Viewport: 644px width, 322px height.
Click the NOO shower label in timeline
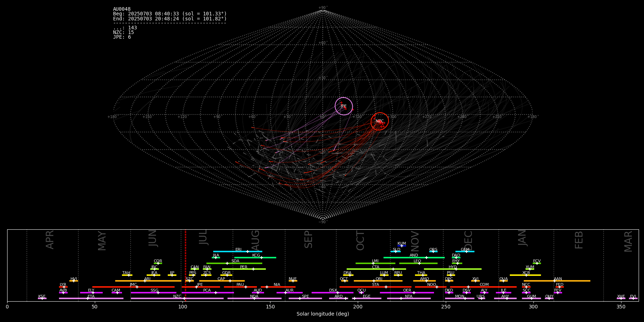(x=431, y=285)
